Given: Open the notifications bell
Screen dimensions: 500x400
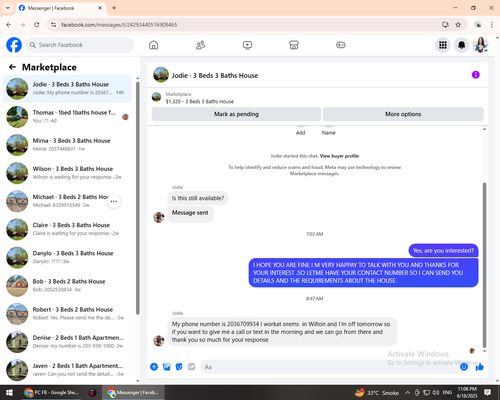Looking at the screenshot, I should 462,45.
